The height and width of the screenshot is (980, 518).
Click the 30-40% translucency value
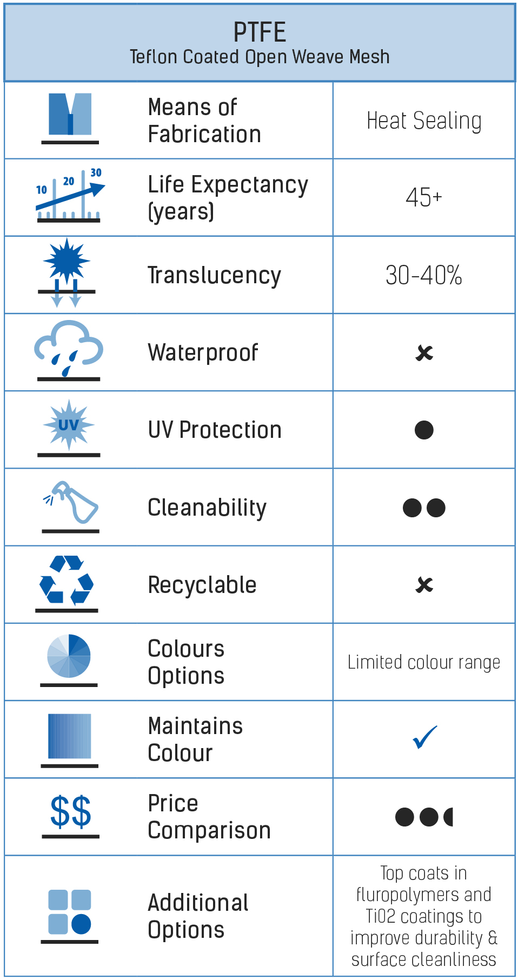click(x=424, y=275)
